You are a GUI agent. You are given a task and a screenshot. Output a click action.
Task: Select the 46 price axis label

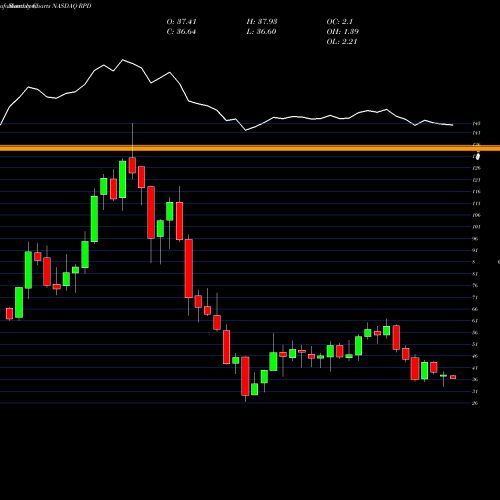coord(475,356)
